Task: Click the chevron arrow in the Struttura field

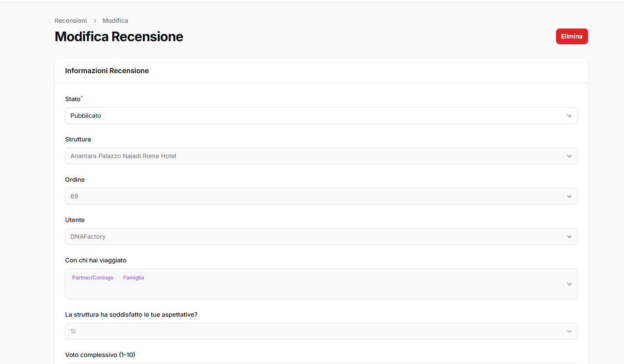Action: click(569, 156)
